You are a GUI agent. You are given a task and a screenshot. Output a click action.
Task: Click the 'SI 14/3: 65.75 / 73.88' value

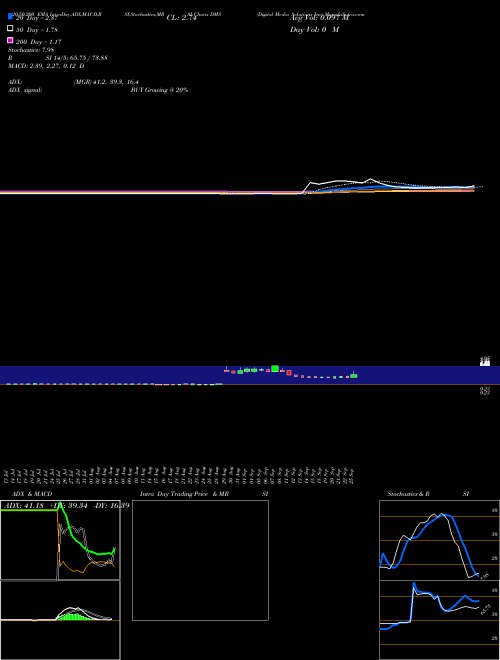(76, 58)
